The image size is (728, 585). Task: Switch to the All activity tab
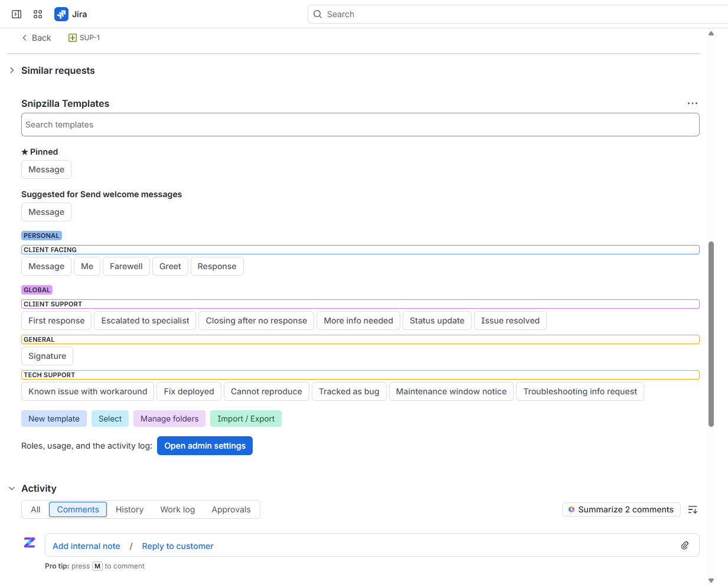[35, 509]
